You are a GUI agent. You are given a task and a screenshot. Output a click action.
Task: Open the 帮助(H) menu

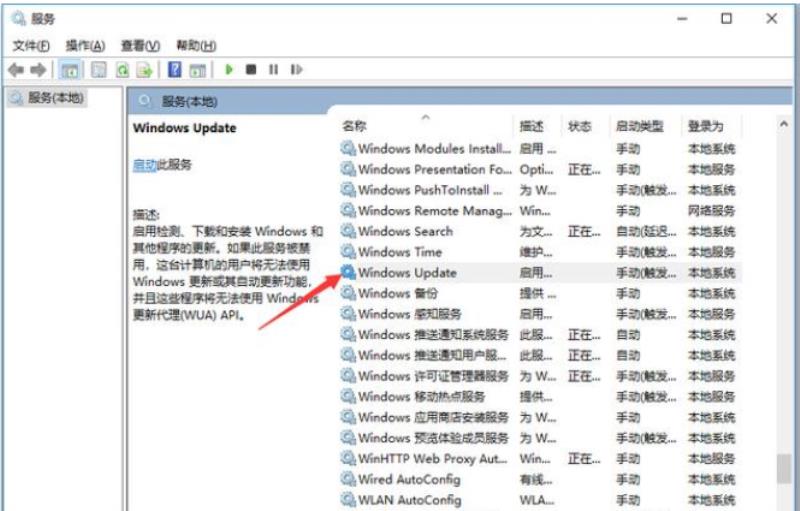pos(196,46)
